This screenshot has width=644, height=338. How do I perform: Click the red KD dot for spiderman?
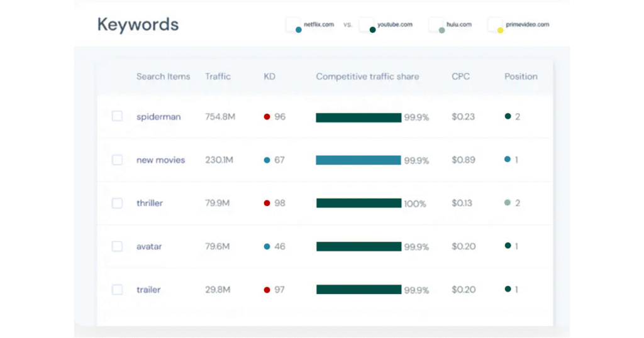click(267, 117)
